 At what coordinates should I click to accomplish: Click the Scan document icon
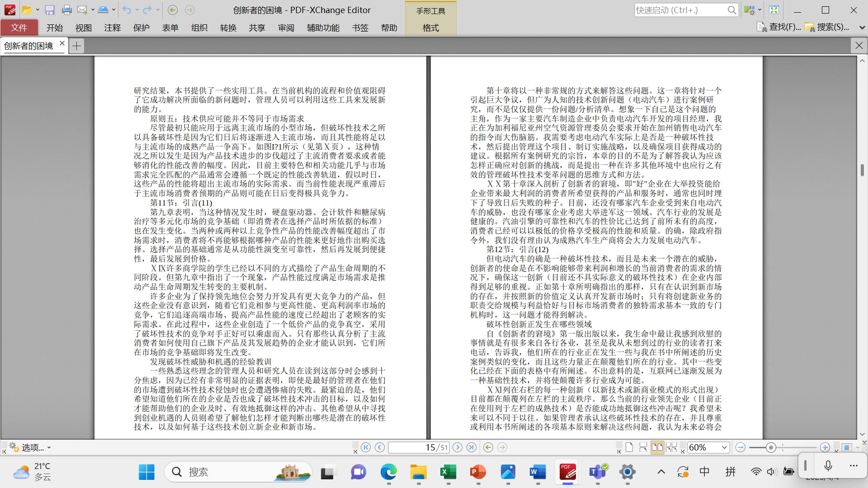(x=103, y=10)
